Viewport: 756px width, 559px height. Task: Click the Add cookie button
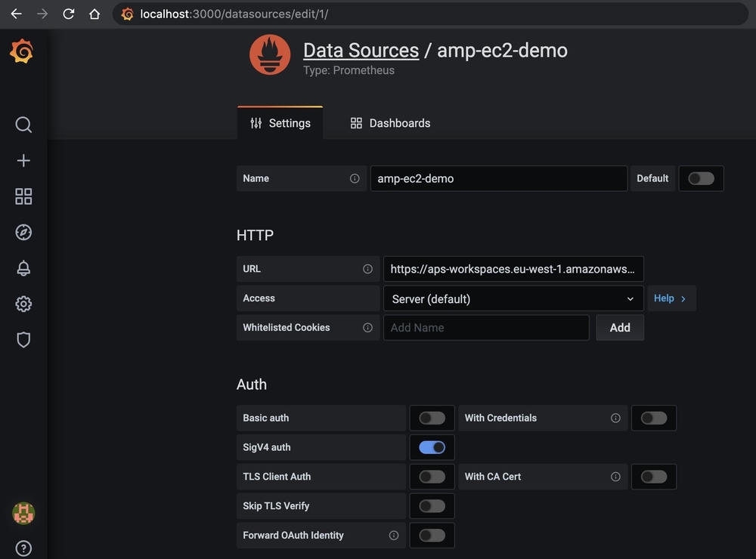click(x=620, y=328)
